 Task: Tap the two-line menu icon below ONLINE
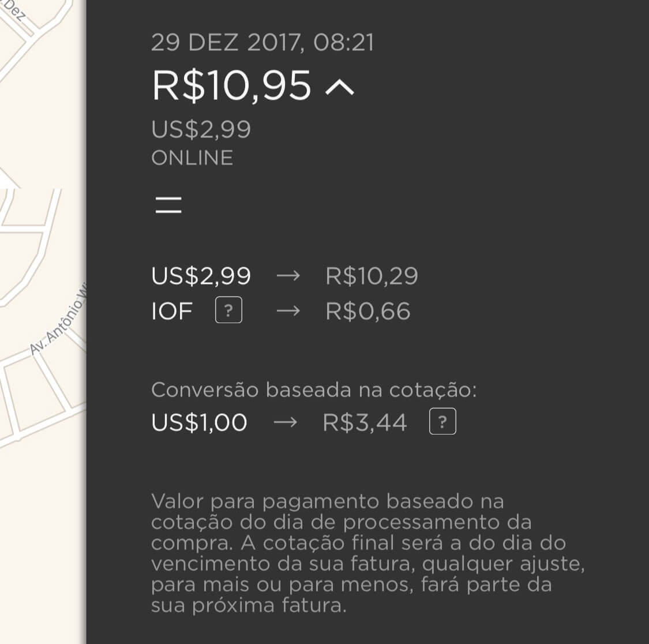coord(168,205)
